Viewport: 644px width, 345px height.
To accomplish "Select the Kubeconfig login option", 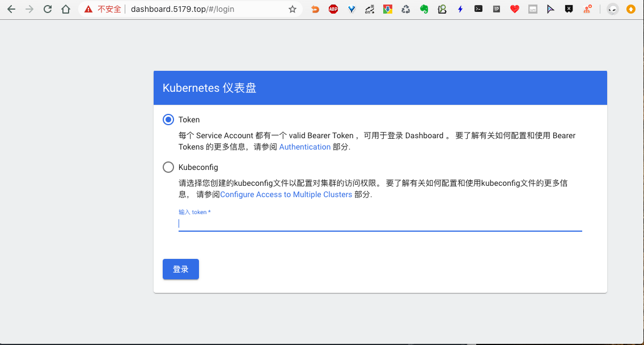I will coord(168,167).
